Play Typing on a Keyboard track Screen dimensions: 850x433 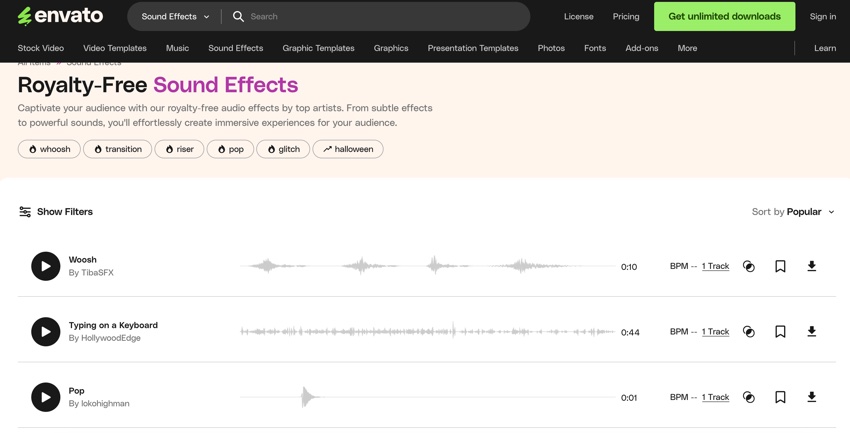tap(46, 332)
